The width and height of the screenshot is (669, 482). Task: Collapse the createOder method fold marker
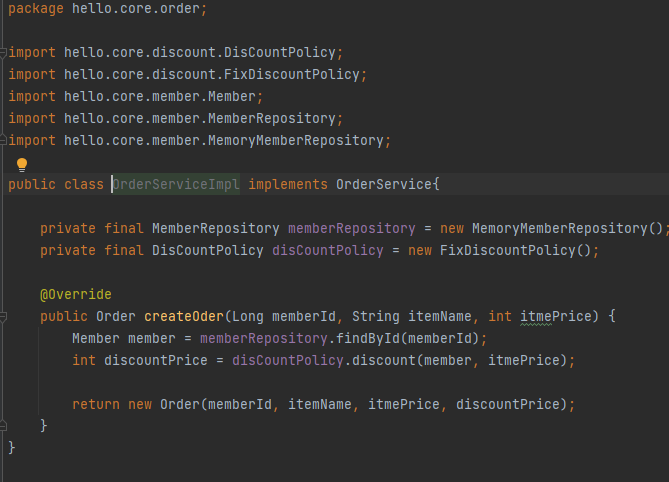pyautogui.click(x=3, y=316)
